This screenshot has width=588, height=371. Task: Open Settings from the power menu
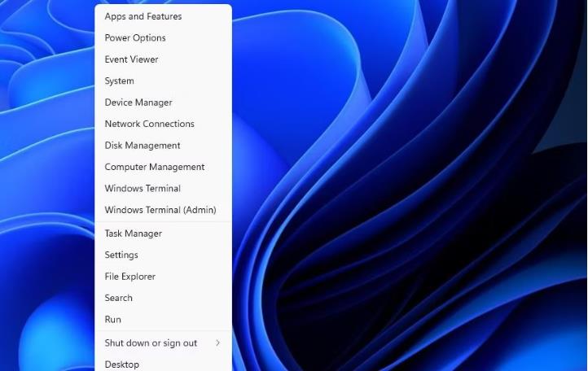click(x=164, y=255)
